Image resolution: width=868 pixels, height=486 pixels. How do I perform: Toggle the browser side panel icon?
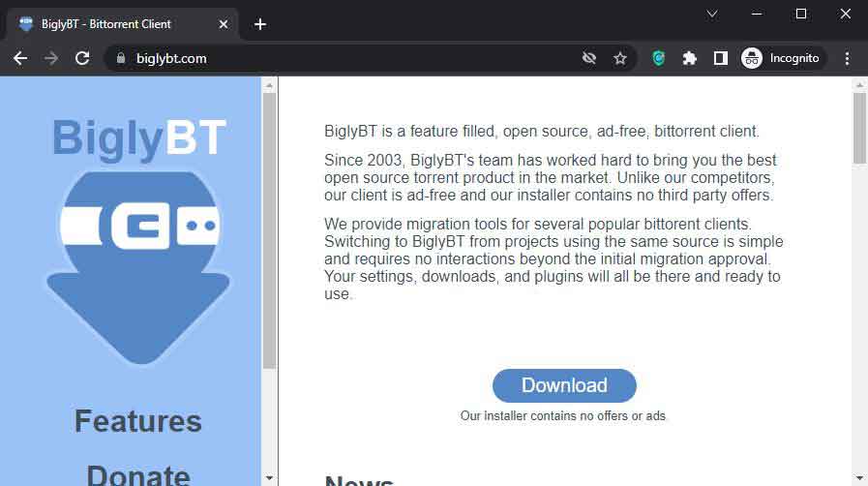(x=721, y=58)
